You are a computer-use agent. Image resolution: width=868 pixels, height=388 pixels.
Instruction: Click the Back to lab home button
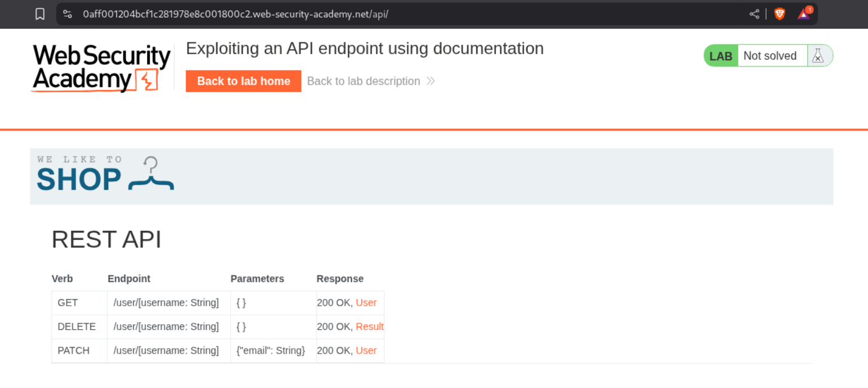click(x=243, y=81)
